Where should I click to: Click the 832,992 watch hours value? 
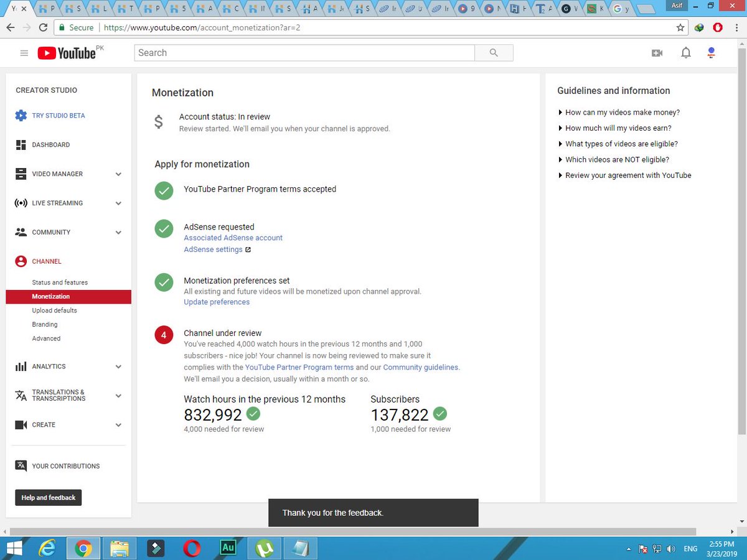[x=213, y=415]
